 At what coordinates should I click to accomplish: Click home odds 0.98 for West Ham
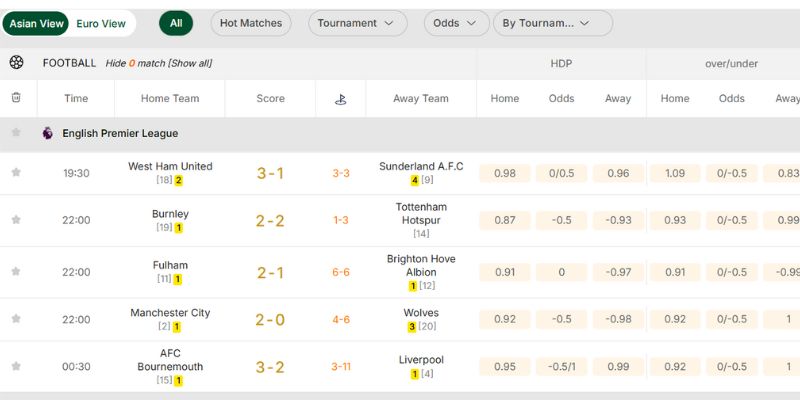pyautogui.click(x=505, y=173)
